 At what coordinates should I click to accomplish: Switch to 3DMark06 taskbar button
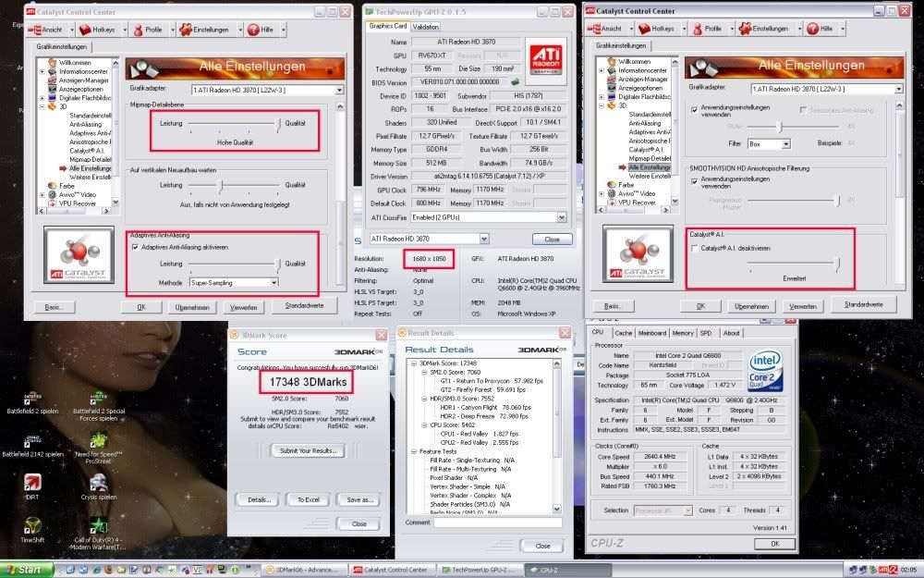(x=303, y=570)
